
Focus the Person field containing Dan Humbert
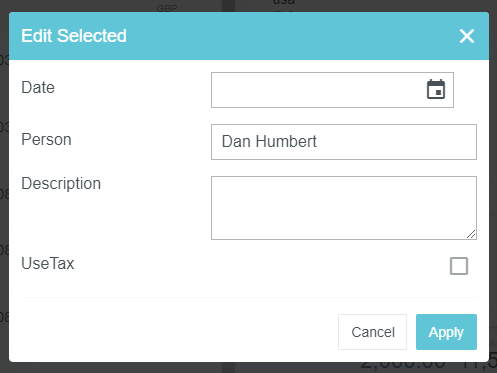[x=344, y=142]
